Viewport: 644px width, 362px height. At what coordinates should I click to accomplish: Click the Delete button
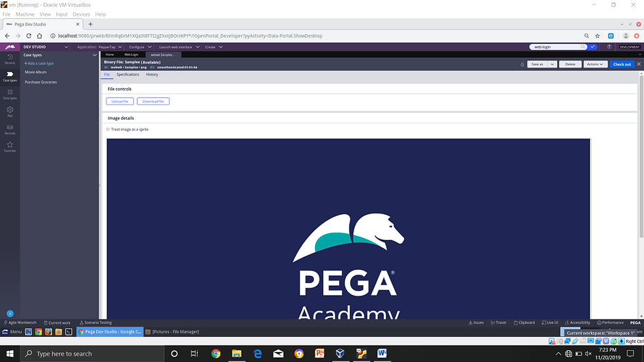[x=570, y=64]
